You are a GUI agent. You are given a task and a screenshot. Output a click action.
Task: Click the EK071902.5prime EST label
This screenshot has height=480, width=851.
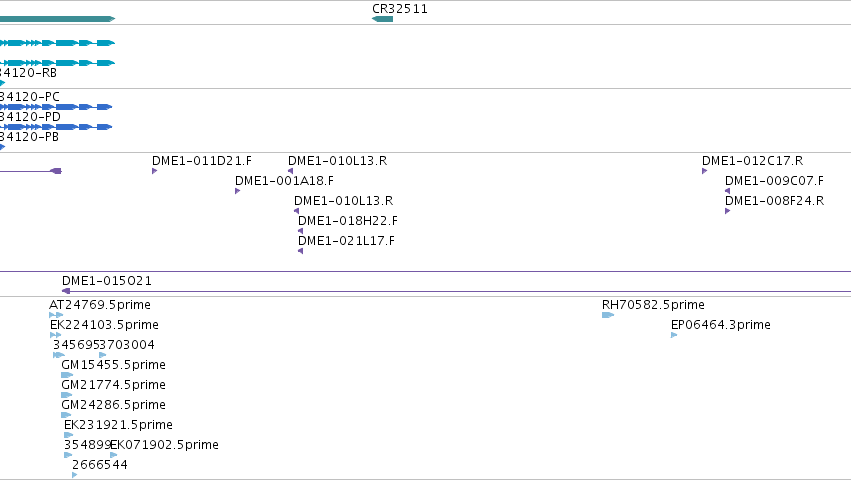tap(164, 445)
